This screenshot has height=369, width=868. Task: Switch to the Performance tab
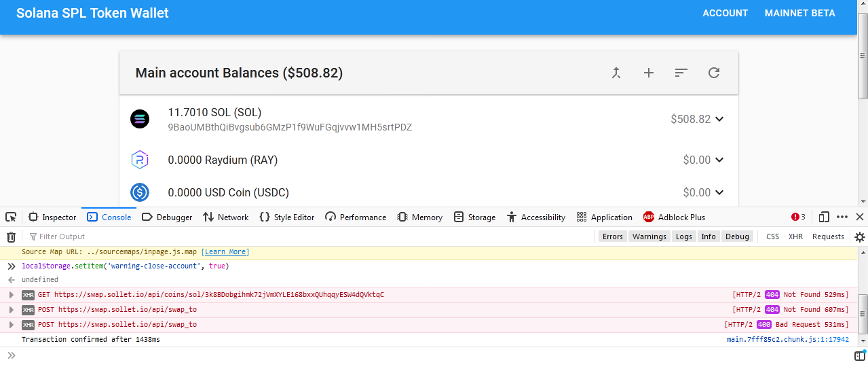[356, 217]
